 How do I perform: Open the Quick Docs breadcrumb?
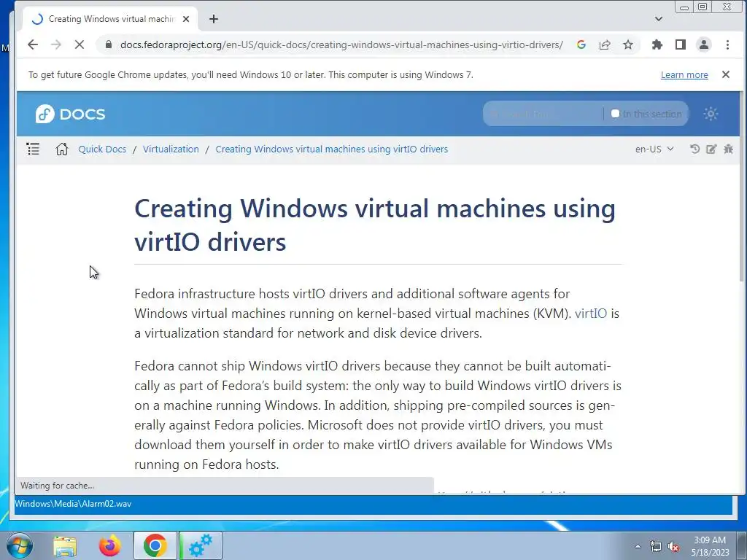[x=102, y=149]
